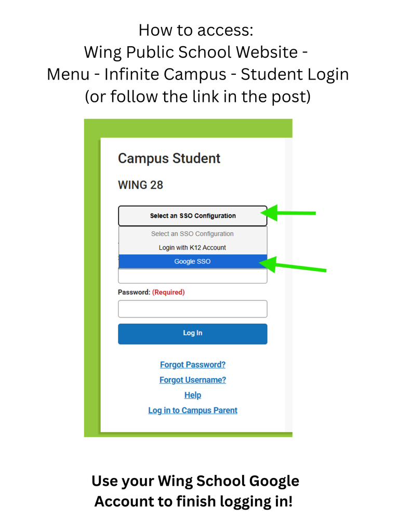Click the username field below the dropdown
The image size is (411, 532).
click(x=192, y=276)
